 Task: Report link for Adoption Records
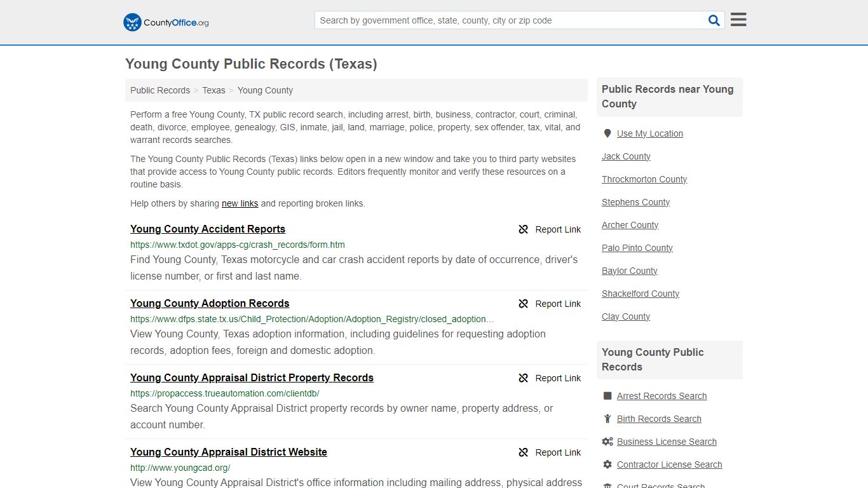558,304
